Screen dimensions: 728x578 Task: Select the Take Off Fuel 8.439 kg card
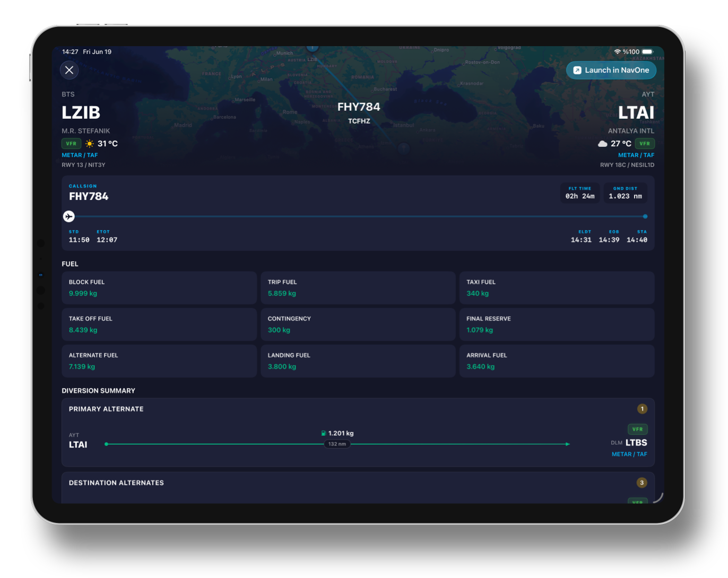[x=159, y=325]
